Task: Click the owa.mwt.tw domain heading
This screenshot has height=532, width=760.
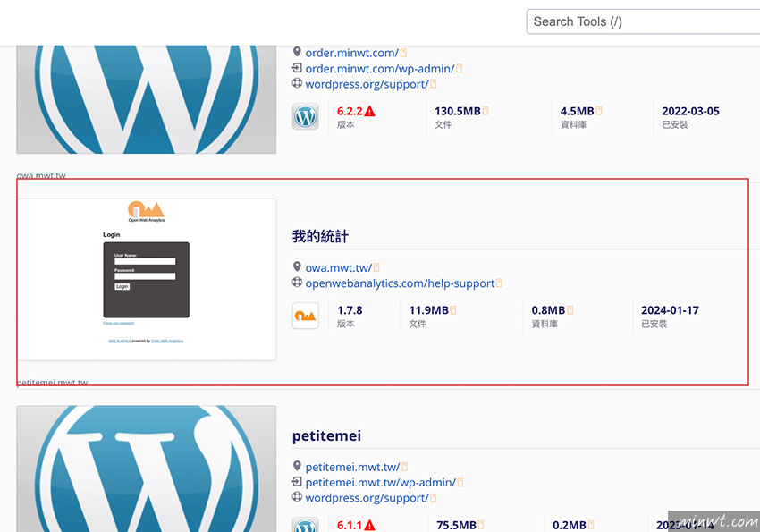Action: click(41, 175)
